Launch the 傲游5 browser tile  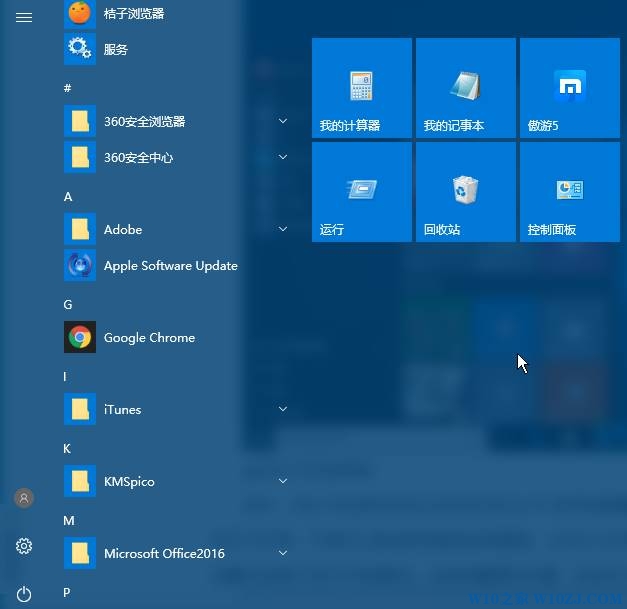point(570,88)
